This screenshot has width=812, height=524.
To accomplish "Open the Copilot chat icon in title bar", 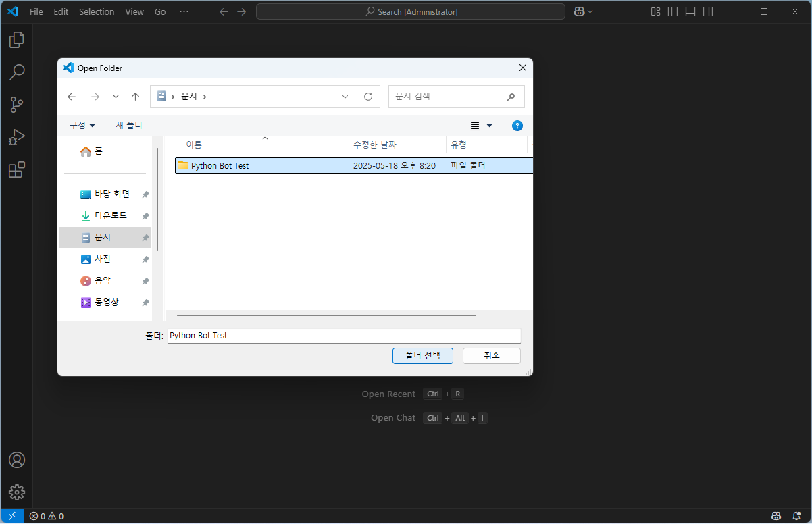I will coord(579,11).
